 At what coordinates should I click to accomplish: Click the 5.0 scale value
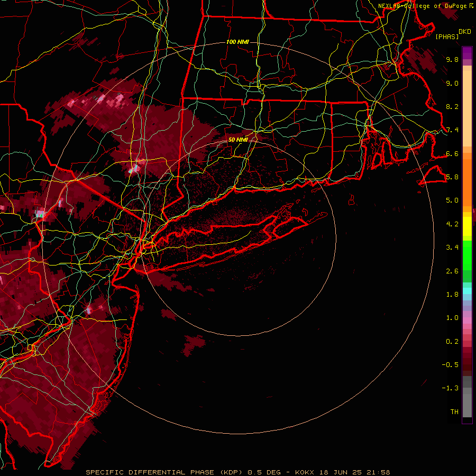[x=452, y=200]
